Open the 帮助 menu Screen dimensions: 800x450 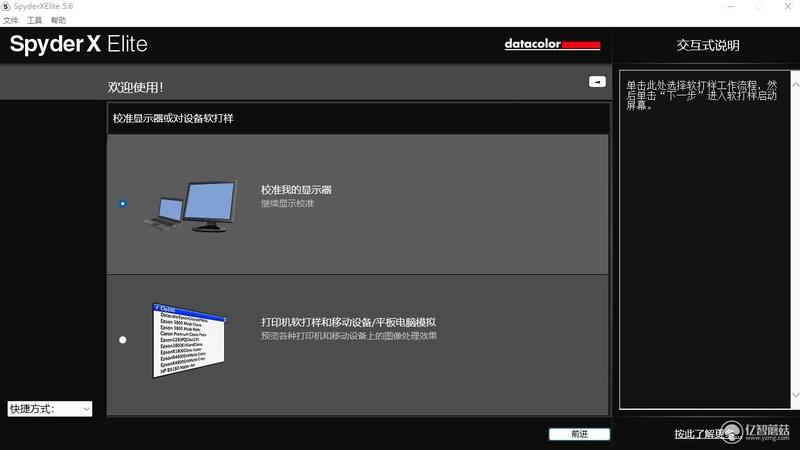tap(58, 20)
